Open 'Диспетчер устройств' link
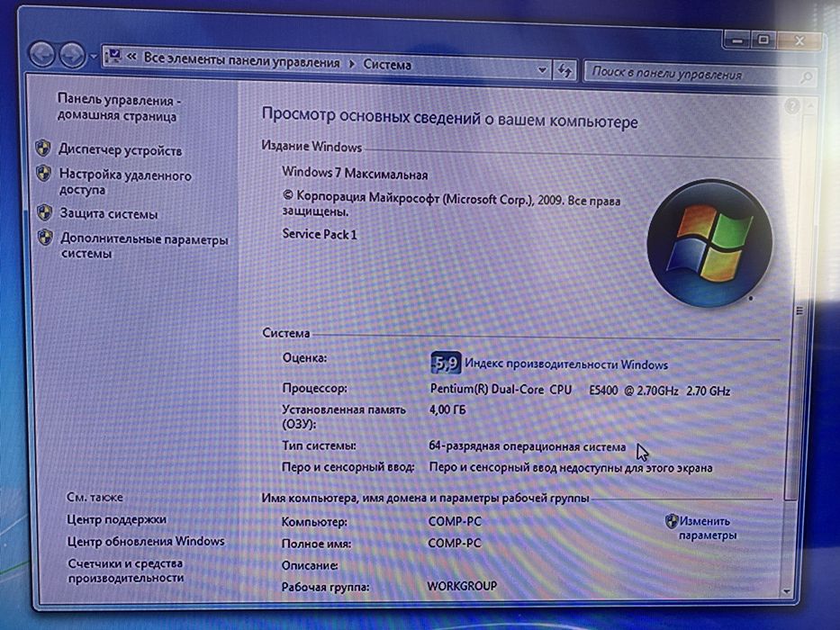The width and height of the screenshot is (840, 630). pos(121,150)
